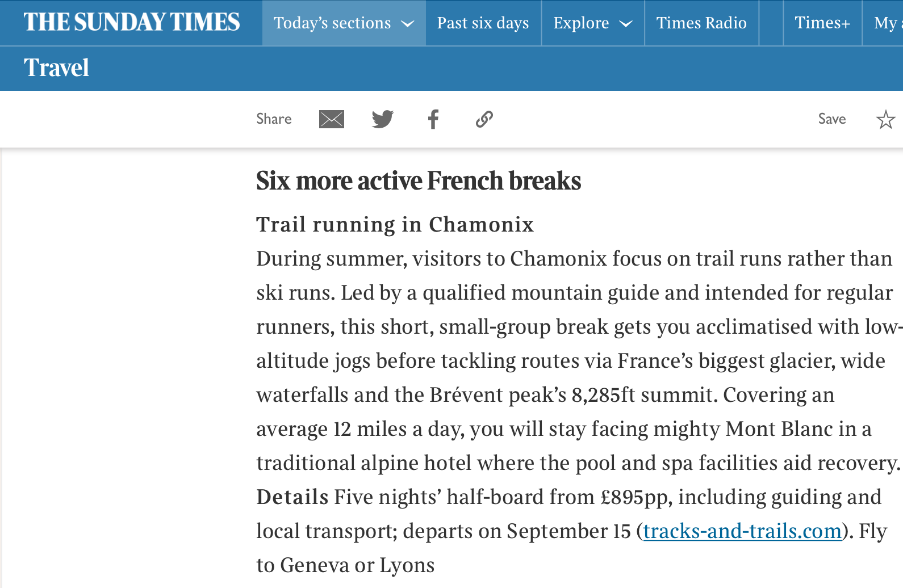
Task: Open the Travel section heading
Action: (x=56, y=68)
